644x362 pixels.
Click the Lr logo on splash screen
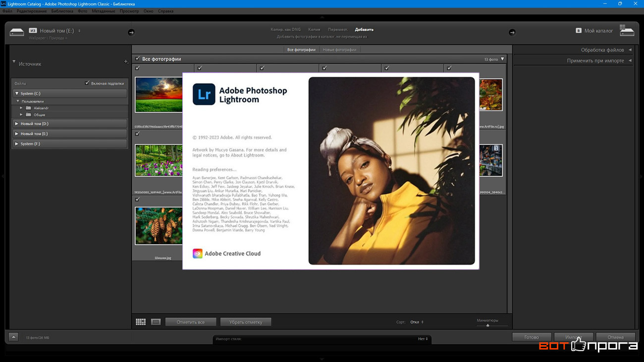point(204,94)
